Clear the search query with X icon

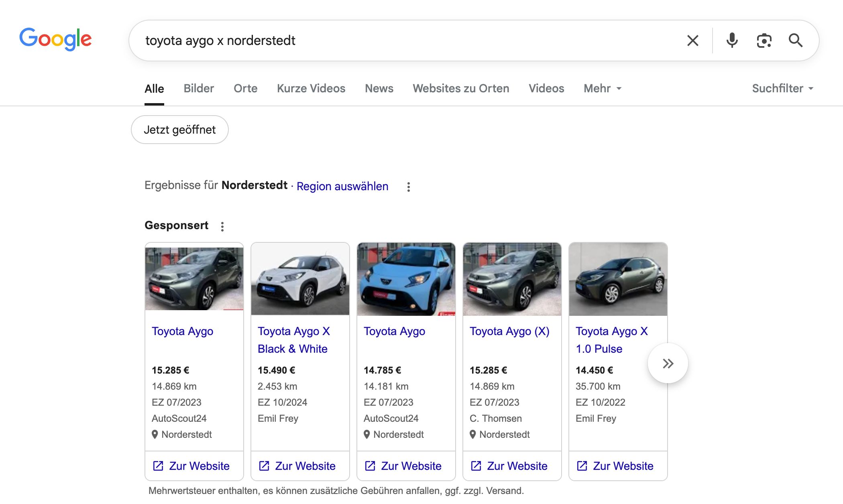pos(692,41)
